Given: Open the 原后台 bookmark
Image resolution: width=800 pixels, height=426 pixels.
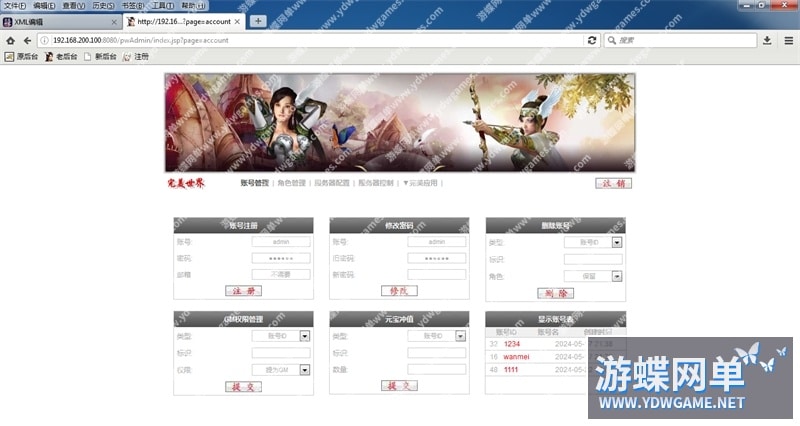Looking at the screenshot, I should coord(23,57).
